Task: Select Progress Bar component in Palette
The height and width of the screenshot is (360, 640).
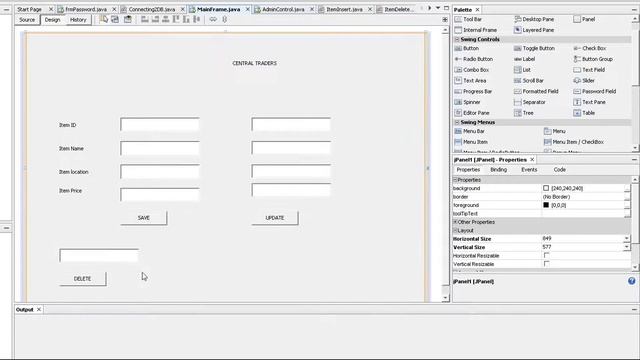Action: [x=473, y=91]
